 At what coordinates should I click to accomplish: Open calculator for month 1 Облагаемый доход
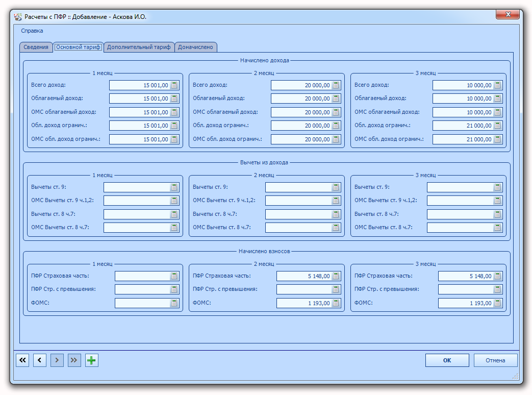click(x=174, y=98)
